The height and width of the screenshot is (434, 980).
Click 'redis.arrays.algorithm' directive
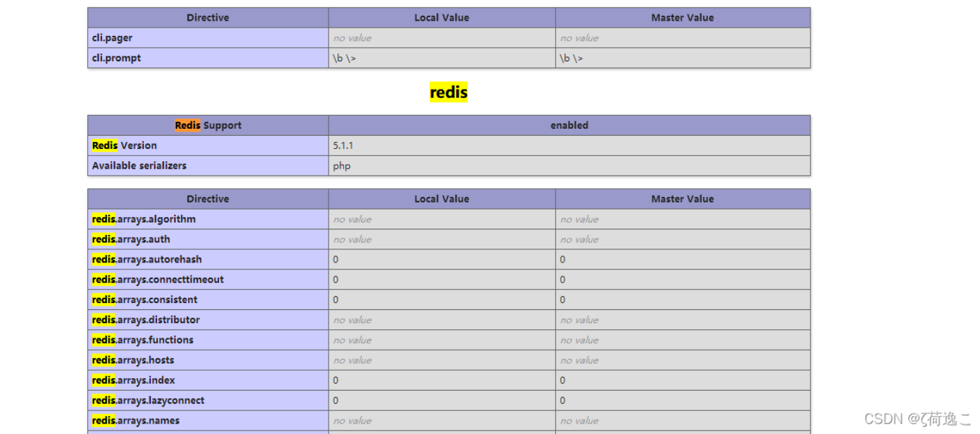click(x=208, y=219)
